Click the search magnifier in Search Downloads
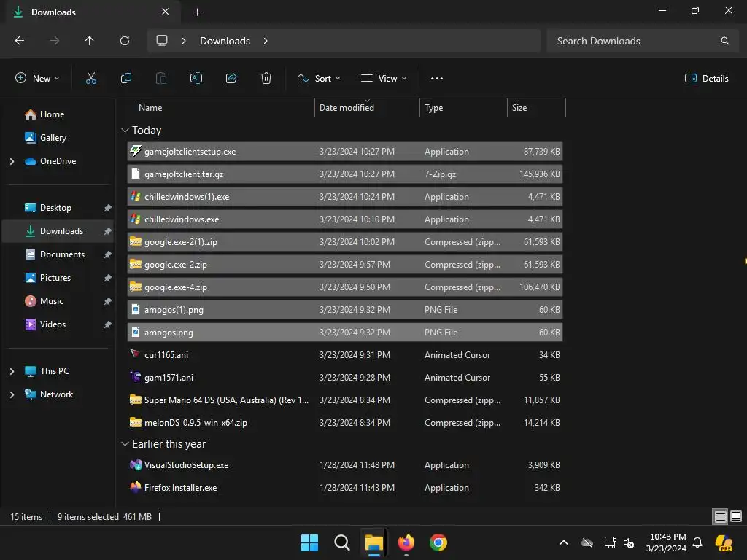The height and width of the screenshot is (560, 747). tap(724, 41)
